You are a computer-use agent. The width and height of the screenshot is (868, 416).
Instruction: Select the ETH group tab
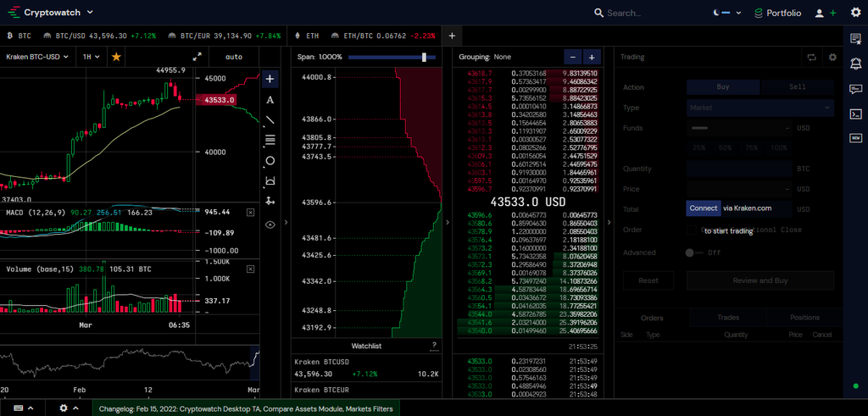(x=306, y=36)
